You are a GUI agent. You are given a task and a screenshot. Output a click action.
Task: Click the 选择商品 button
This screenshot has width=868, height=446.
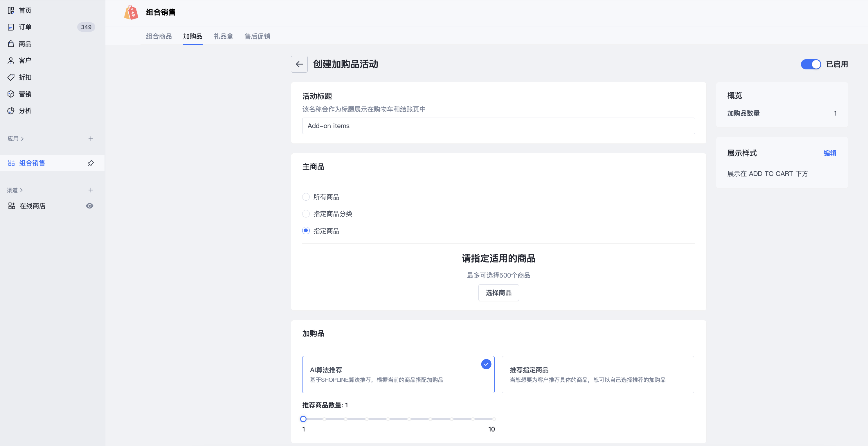tap(498, 293)
